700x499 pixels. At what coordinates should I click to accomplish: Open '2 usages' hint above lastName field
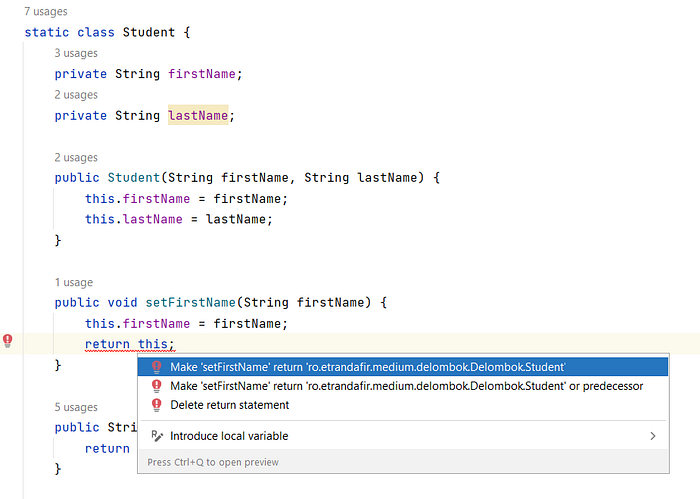(x=76, y=95)
